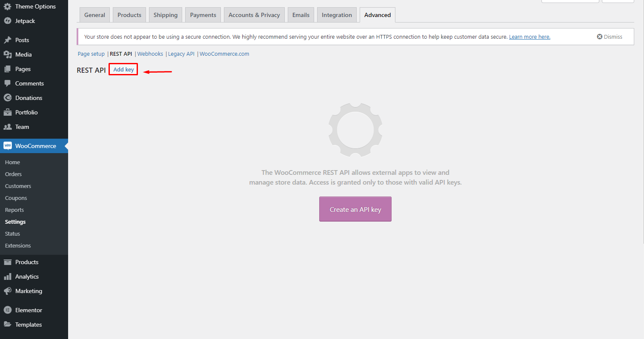This screenshot has width=644, height=339.
Task: Open the Legacy API subsection
Action: 181,54
